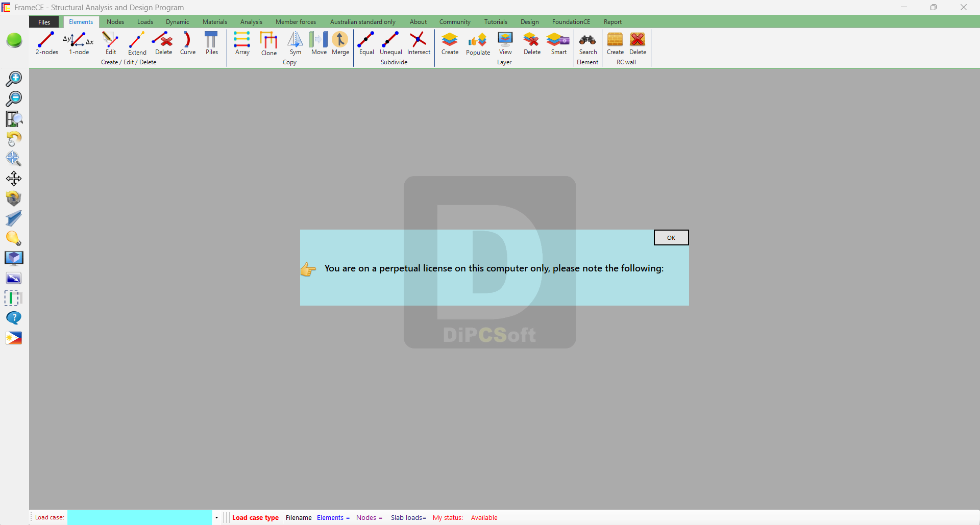Click the Nodes = status entry
980x525 pixels.
(x=369, y=517)
